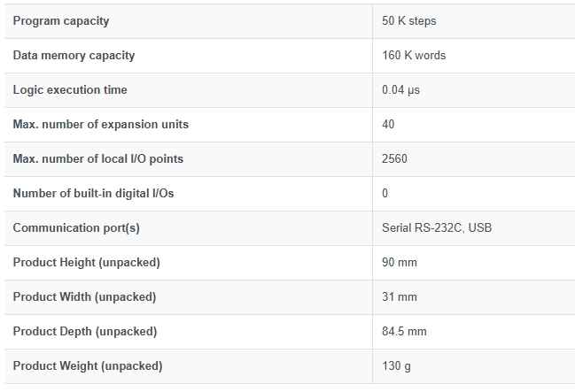Click the Program capacity label
The image size is (575, 392).
pyautogui.click(x=61, y=21)
